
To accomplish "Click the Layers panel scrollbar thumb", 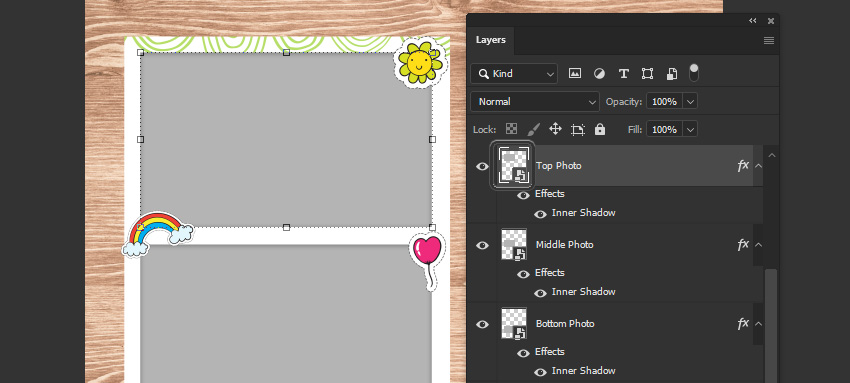I will point(770,326).
